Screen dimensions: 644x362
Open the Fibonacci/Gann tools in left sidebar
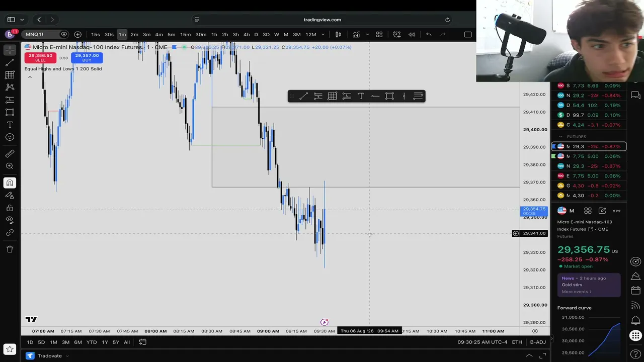pos(10,75)
